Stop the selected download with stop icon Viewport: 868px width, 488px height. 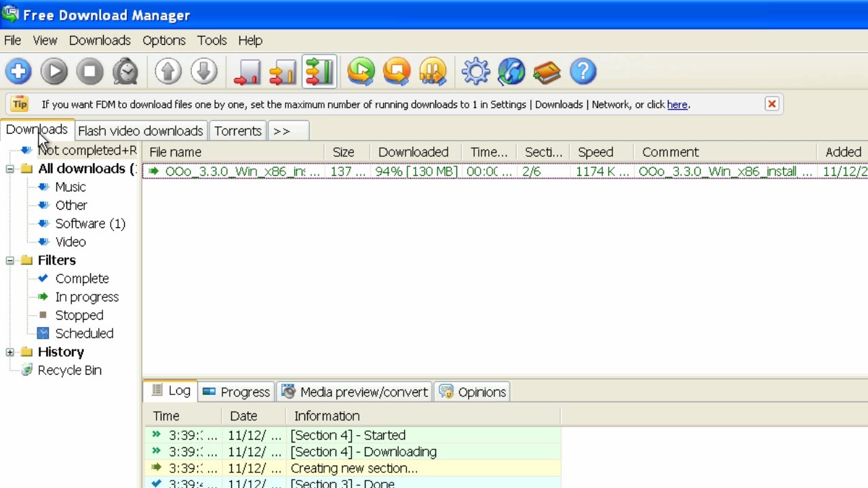click(x=90, y=71)
